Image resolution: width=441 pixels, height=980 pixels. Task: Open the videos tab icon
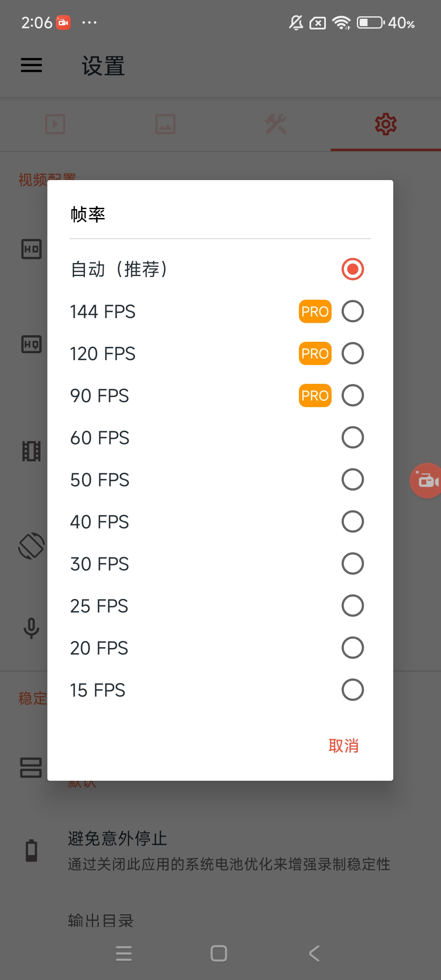point(55,124)
